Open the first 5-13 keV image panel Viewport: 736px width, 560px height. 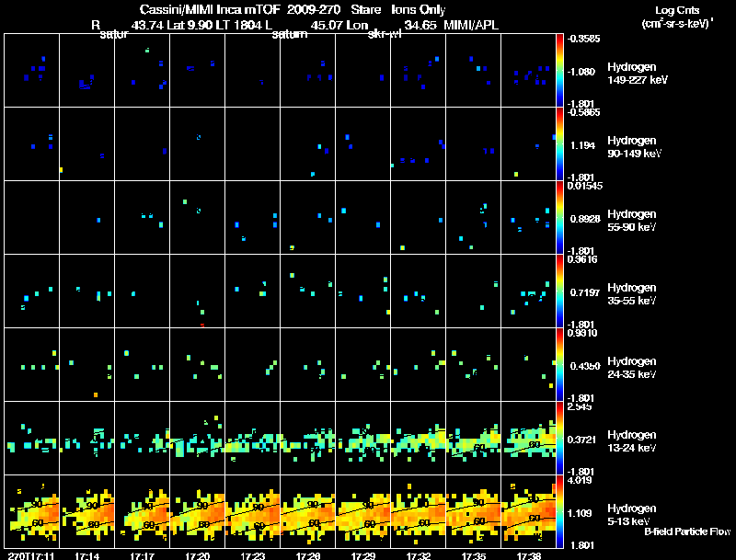pos(31,512)
